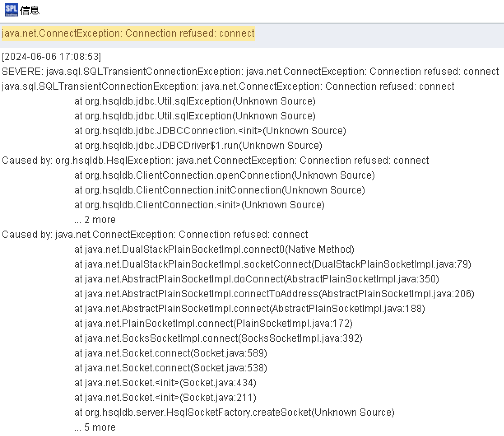Screen dimensions: 504x436
Task: Click the AbstractPlainSocketImpl.doConnect stack frame
Action: 256,279
